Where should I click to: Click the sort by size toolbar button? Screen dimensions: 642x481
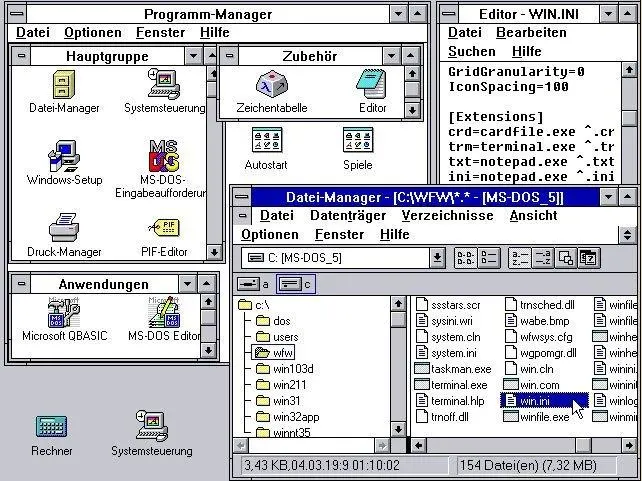pos(566,258)
